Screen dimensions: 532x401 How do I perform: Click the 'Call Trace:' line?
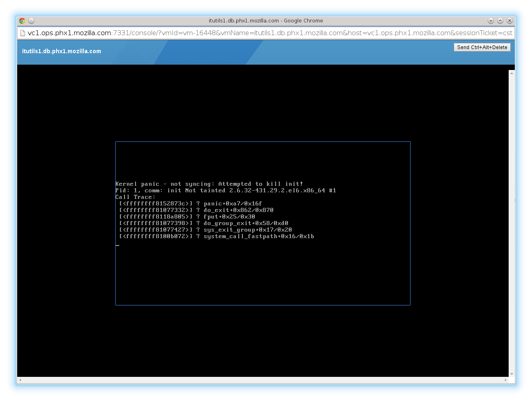136,197
